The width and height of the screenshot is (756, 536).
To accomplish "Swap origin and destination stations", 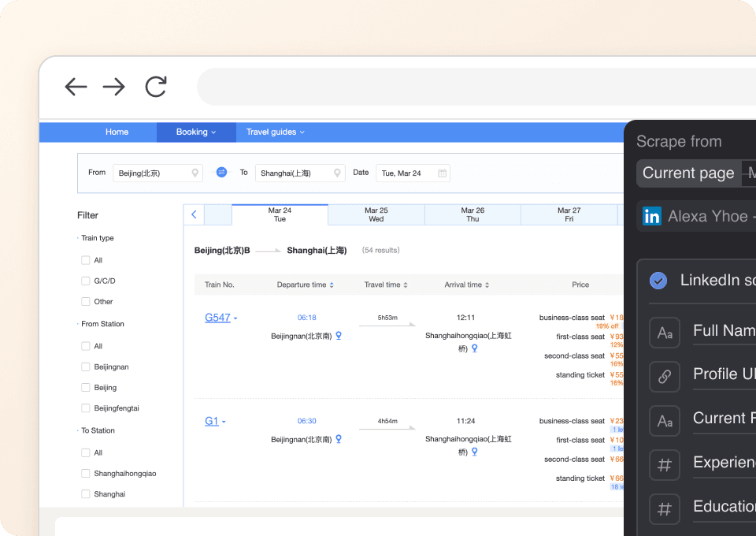I will click(x=221, y=173).
